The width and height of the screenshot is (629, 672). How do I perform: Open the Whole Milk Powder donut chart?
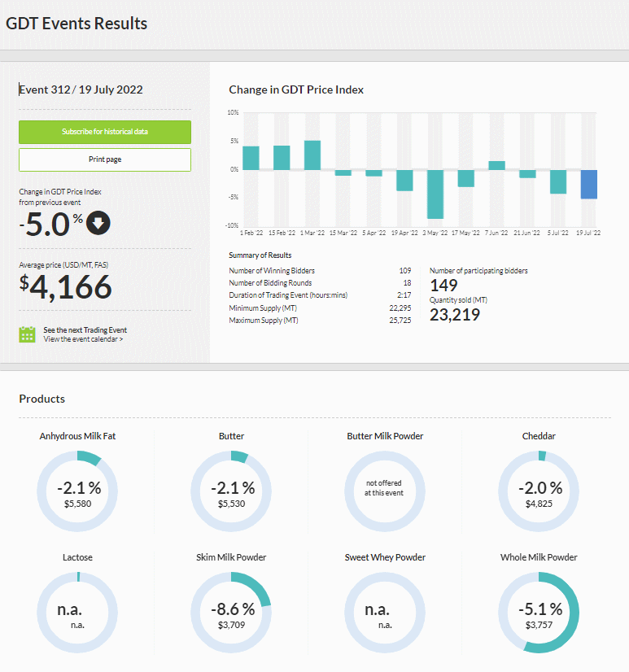[x=539, y=613]
